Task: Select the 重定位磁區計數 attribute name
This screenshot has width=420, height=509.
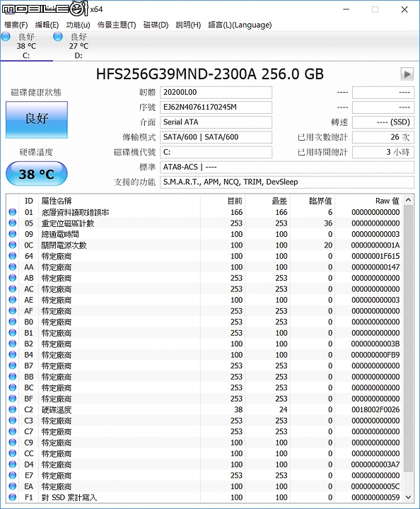Action: tap(67, 223)
